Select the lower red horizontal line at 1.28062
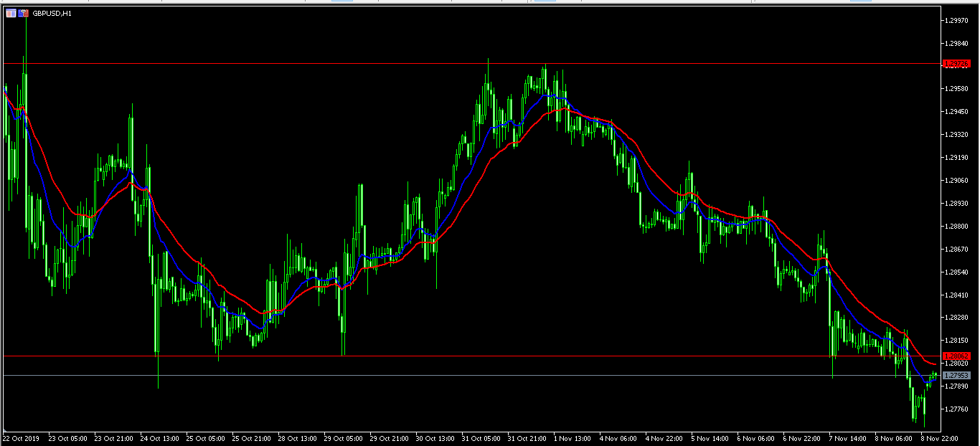This screenshot has height=446, width=980. (x=471, y=356)
